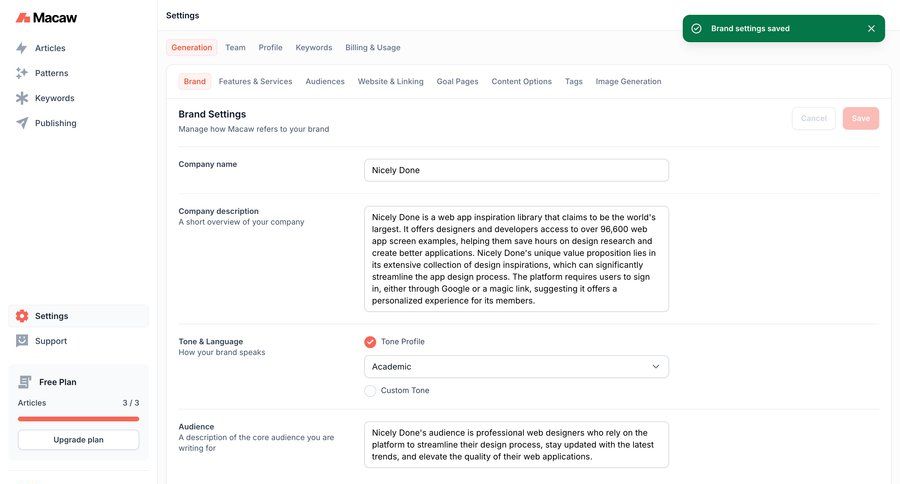Open Support in the sidebar
The image size is (900, 484).
click(51, 341)
